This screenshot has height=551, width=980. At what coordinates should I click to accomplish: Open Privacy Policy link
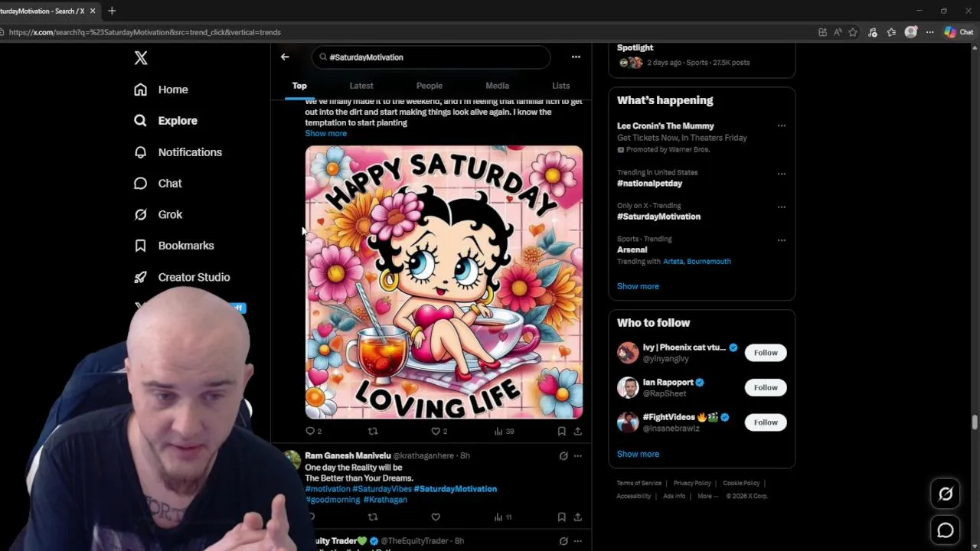click(x=692, y=484)
